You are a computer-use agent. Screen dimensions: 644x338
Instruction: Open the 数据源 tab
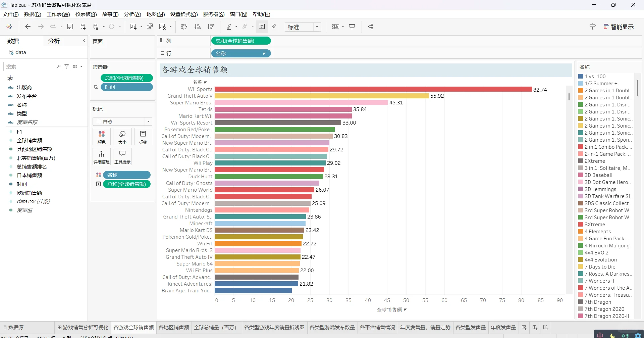coord(13,328)
